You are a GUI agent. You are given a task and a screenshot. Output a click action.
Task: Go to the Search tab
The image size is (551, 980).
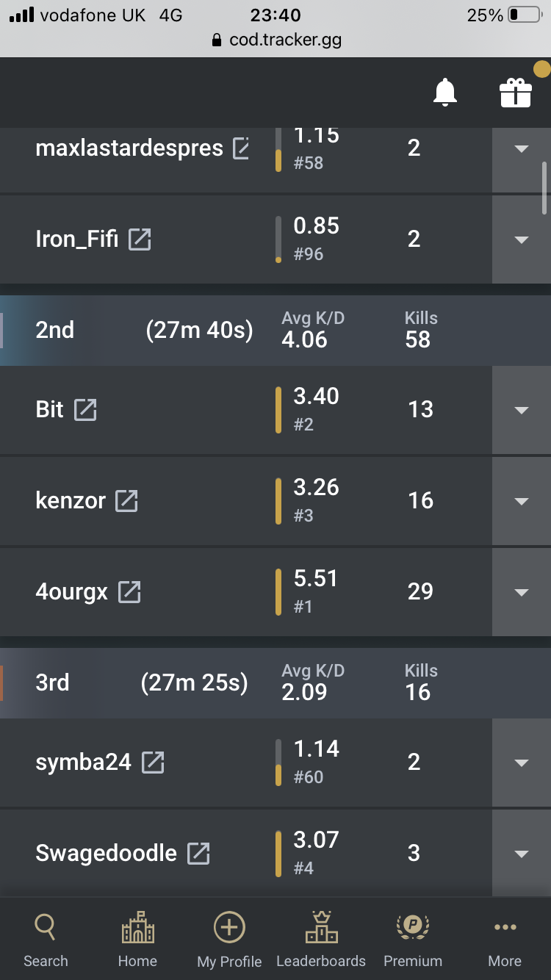(x=46, y=940)
